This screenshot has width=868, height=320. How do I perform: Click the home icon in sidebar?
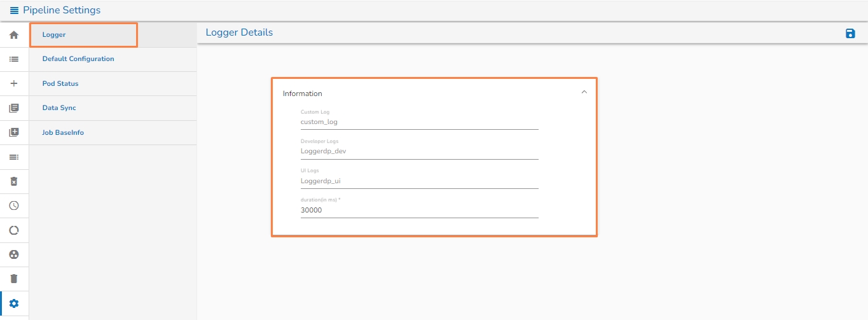(x=14, y=35)
